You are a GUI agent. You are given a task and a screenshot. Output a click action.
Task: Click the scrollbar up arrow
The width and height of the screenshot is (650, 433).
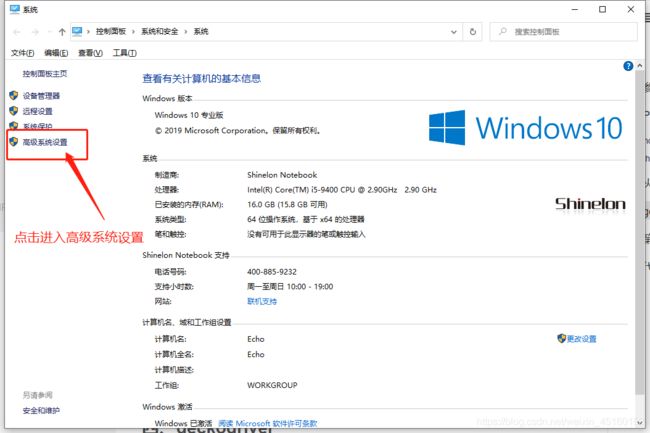coord(640,65)
